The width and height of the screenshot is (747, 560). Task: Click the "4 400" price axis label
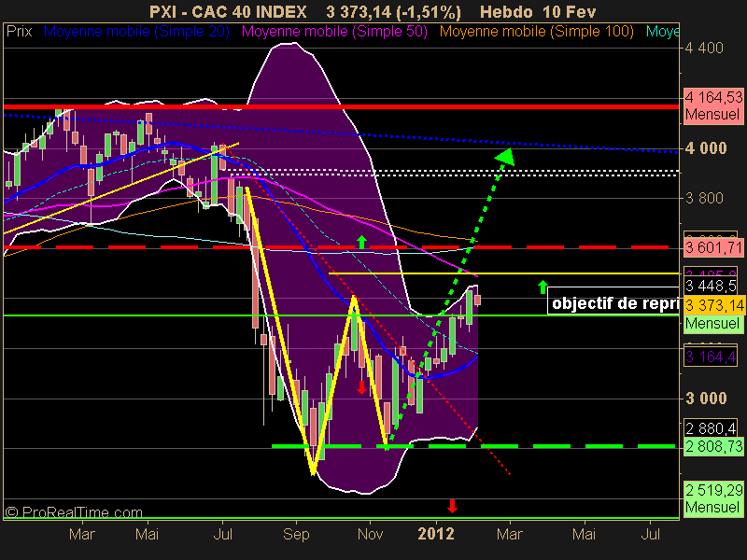704,49
